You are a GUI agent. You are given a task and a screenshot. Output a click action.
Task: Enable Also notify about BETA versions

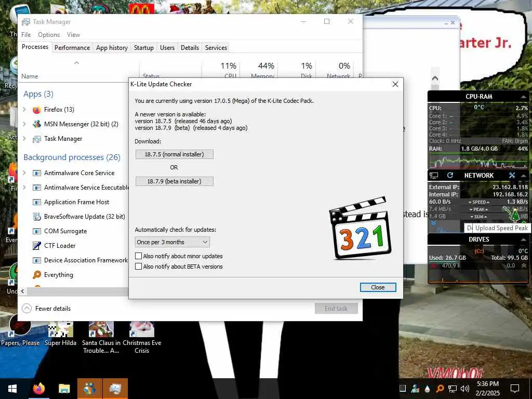(138, 267)
